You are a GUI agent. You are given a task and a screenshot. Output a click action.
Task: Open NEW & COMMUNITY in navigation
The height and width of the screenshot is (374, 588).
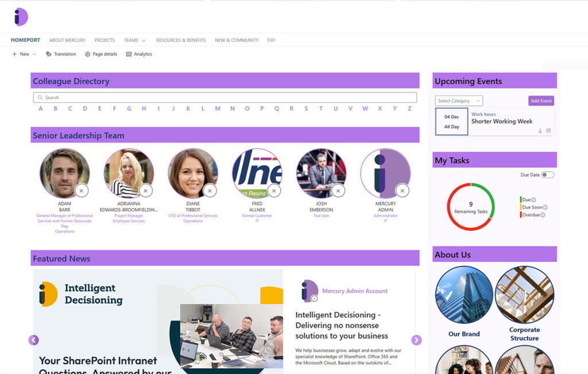click(x=237, y=40)
